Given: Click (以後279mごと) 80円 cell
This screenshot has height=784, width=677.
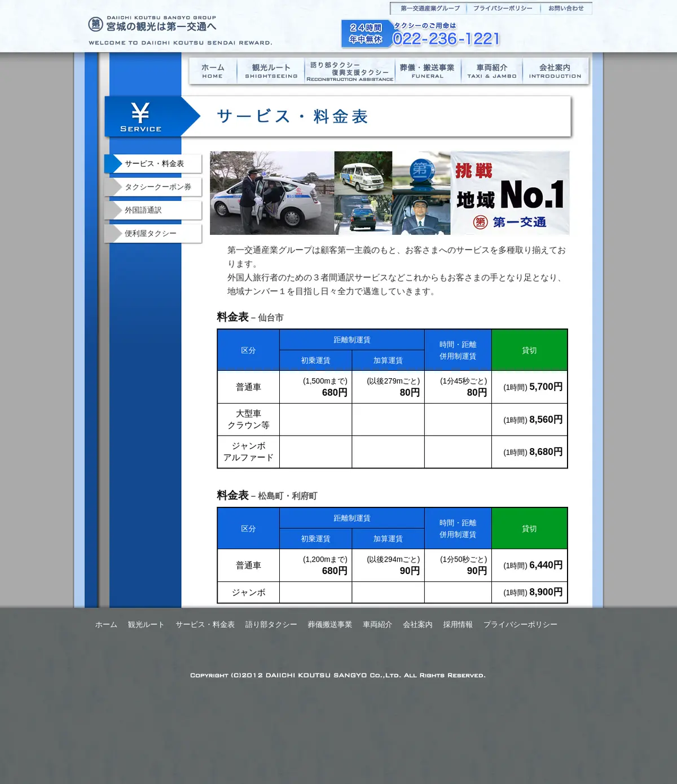Looking at the screenshot, I should pyautogui.click(x=388, y=387).
